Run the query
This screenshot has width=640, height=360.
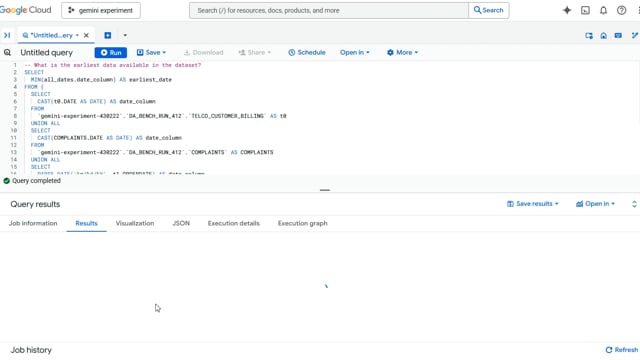click(x=111, y=52)
